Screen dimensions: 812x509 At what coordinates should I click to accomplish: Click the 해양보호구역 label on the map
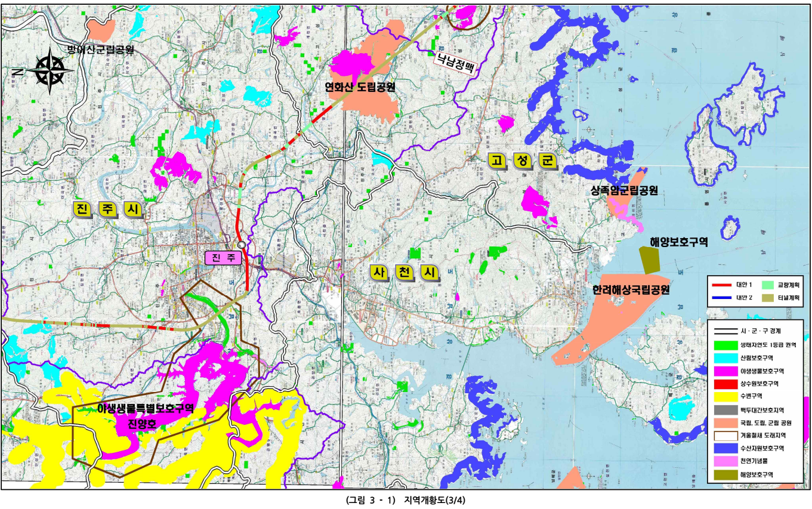point(678,242)
